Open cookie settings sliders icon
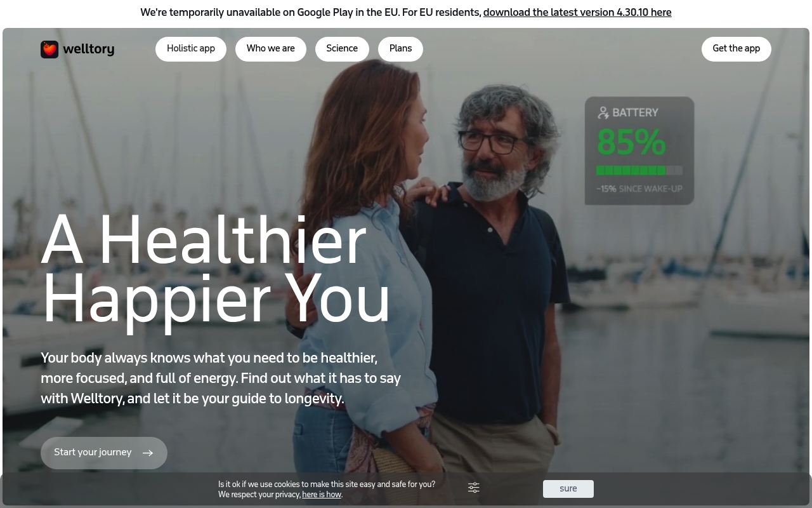812x508 pixels. click(x=474, y=488)
